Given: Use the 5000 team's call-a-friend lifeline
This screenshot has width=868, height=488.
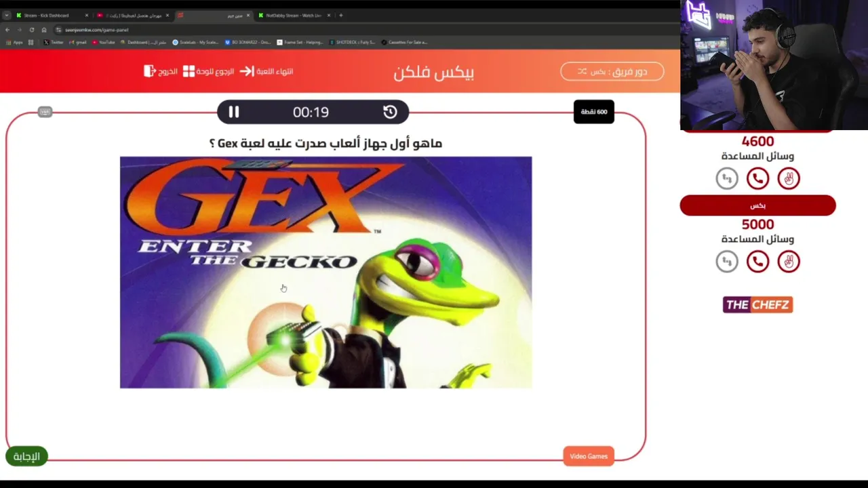Looking at the screenshot, I should [x=757, y=262].
